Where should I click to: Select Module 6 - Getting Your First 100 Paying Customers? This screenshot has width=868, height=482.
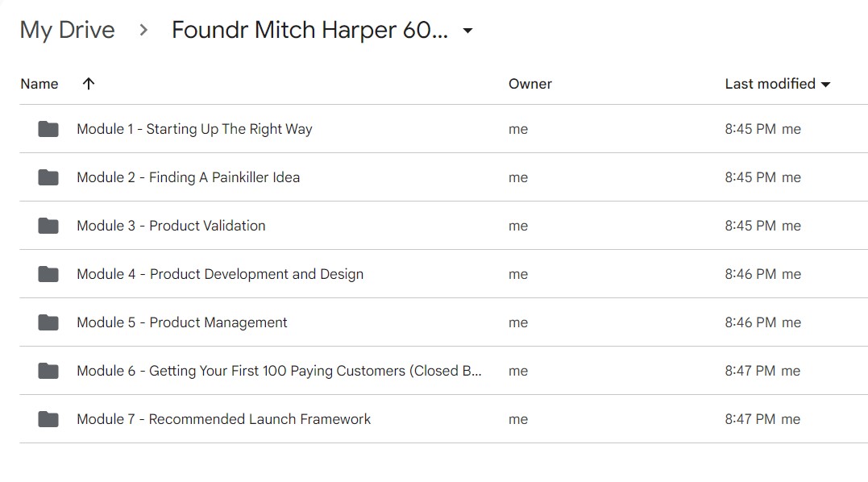tap(279, 371)
